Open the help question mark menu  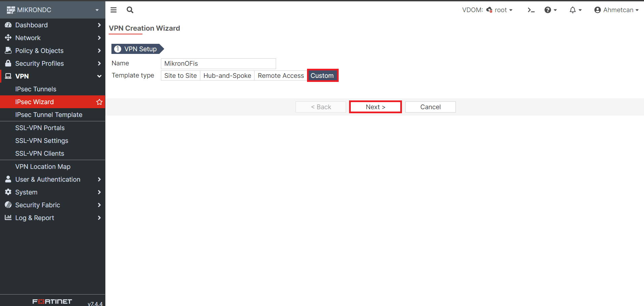pos(550,10)
